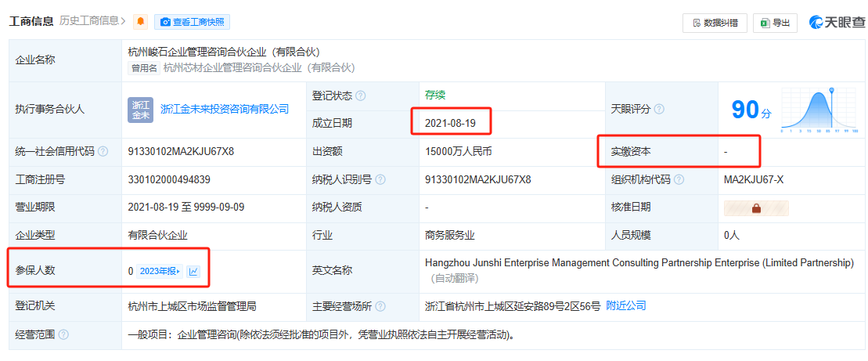Click 企业类型 value 有限合伙企业
868x361 pixels.
coord(158,235)
